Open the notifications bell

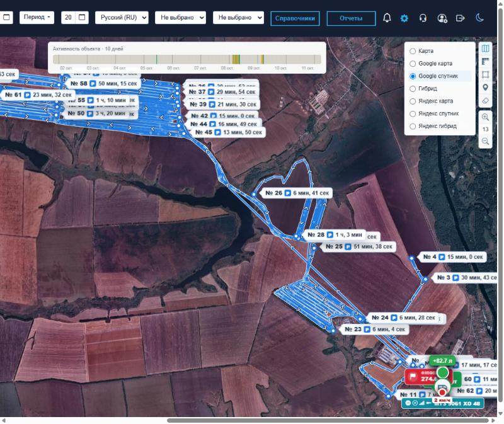(x=387, y=18)
